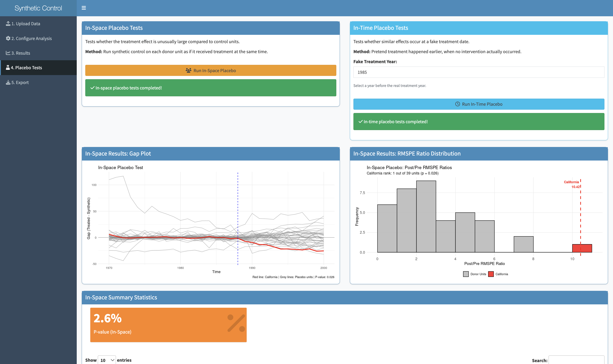Viewport: 613px width, 364px height.
Task: Click the upload icon beside Upload Data
Action: pyautogui.click(x=8, y=24)
